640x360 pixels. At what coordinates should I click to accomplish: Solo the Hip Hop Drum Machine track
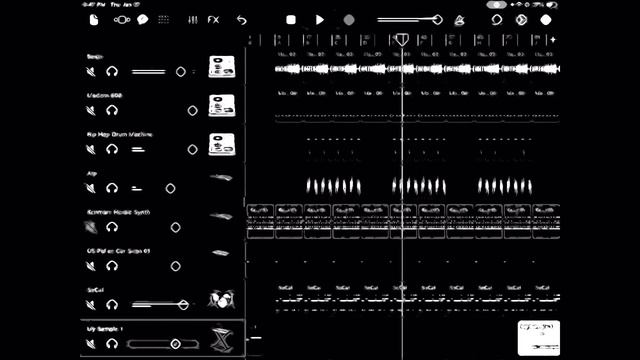pyautogui.click(x=112, y=149)
